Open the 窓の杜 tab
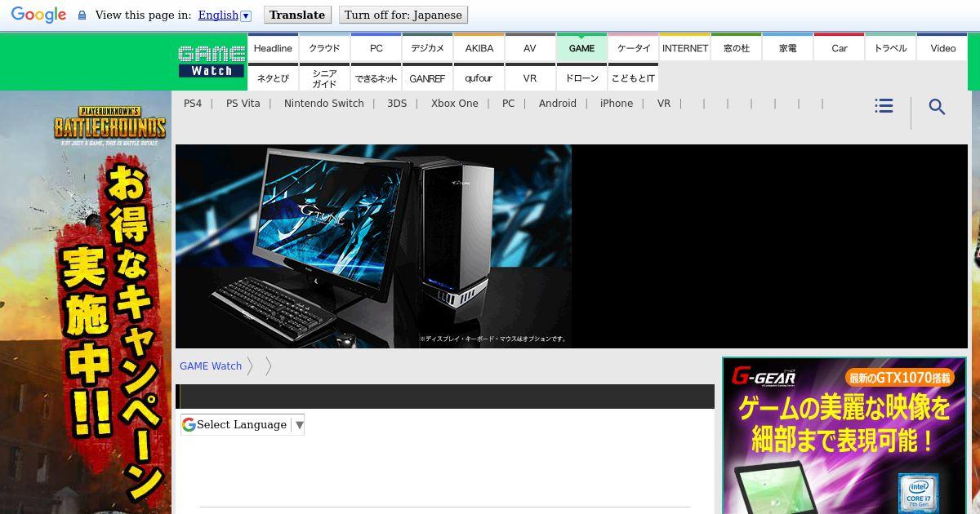Viewport: 980px width, 514px height. coord(736,47)
